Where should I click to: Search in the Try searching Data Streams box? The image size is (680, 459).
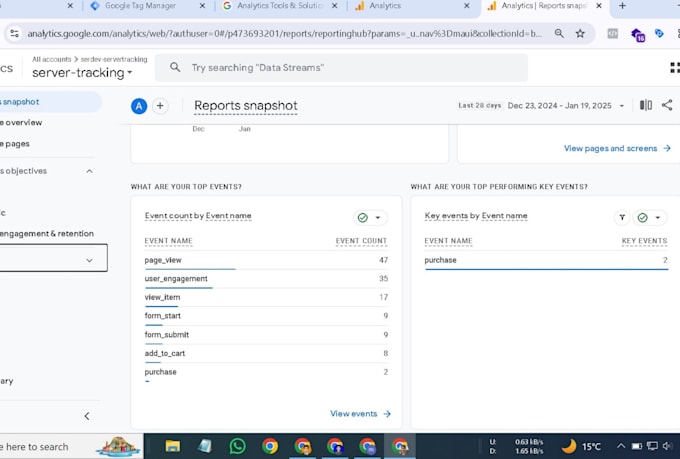(341, 68)
